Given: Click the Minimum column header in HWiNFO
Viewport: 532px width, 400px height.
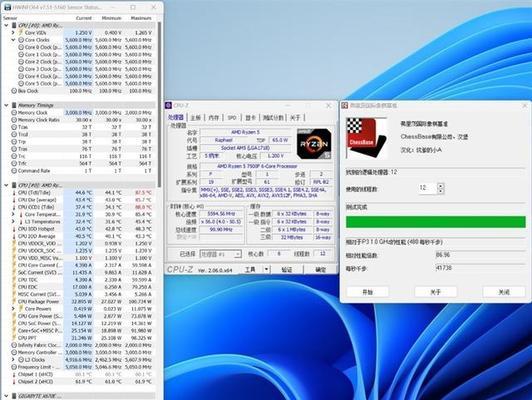Looking at the screenshot, I should [x=112, y=18].
